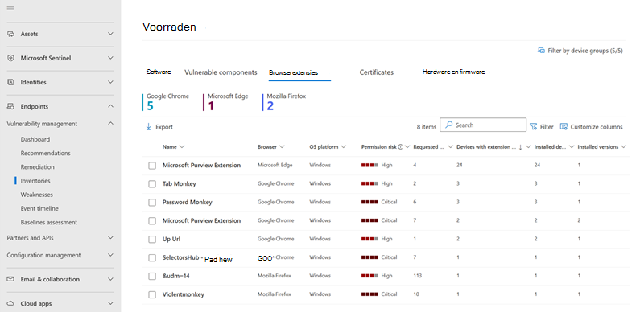Click the Critical risk bar for Password Monkey
This screenshot has width=644, height=312.
369,202
